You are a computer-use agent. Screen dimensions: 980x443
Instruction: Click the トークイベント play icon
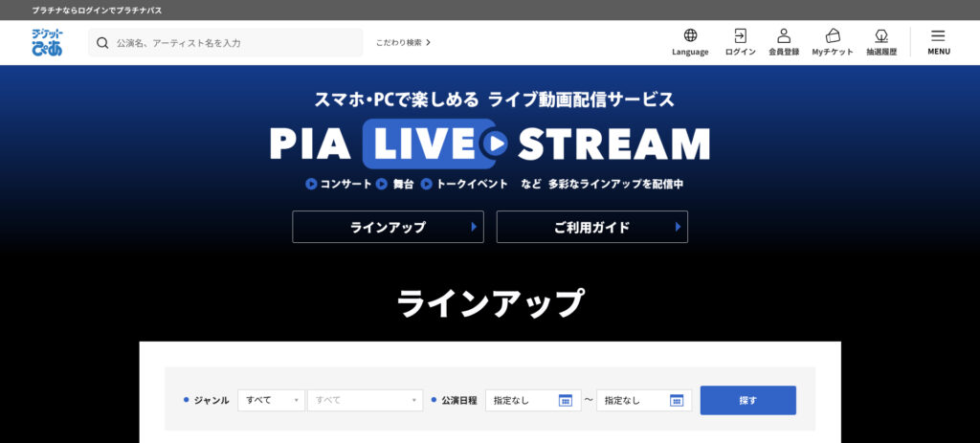coord(427,185)
